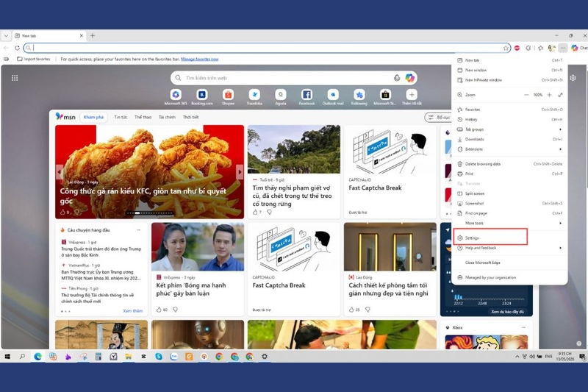The width and height of the screenshot is (588, 392).
Task: Add page to favorites with address bar star
Action: point(506,48)
